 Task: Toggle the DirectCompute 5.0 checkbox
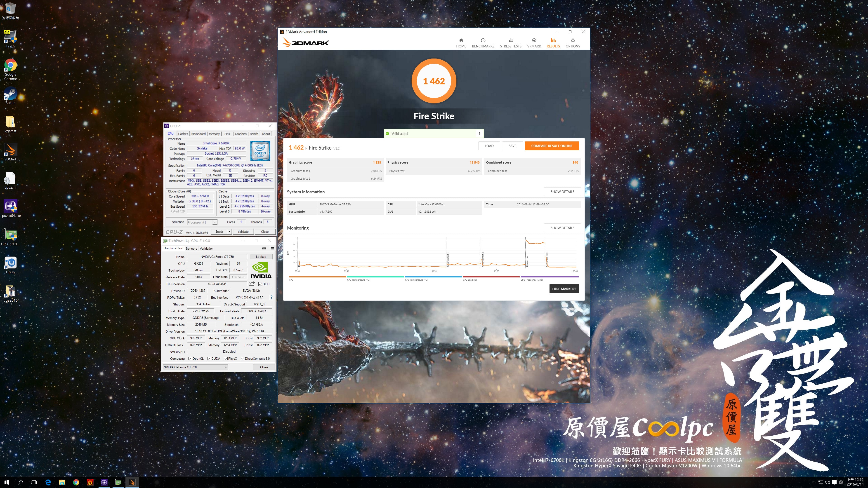[x=242, y=358]
